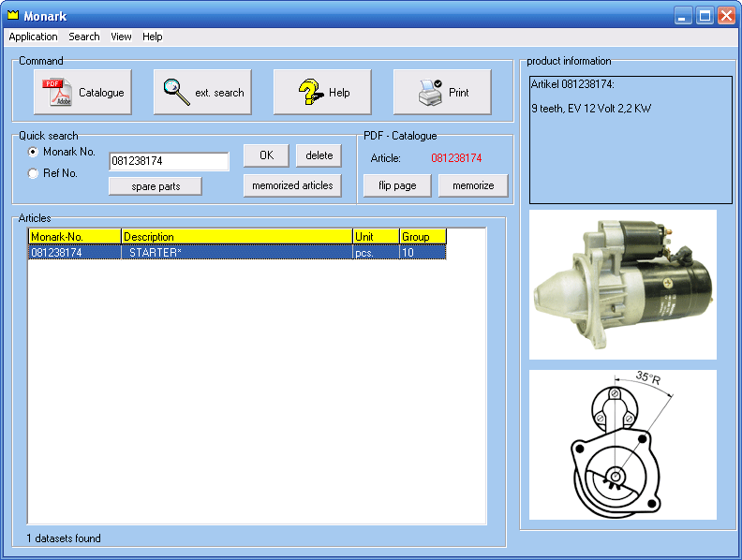Open memorized articles list
Image resolution: width=742 pixels, height=560 pixels.
coord(292,185)
